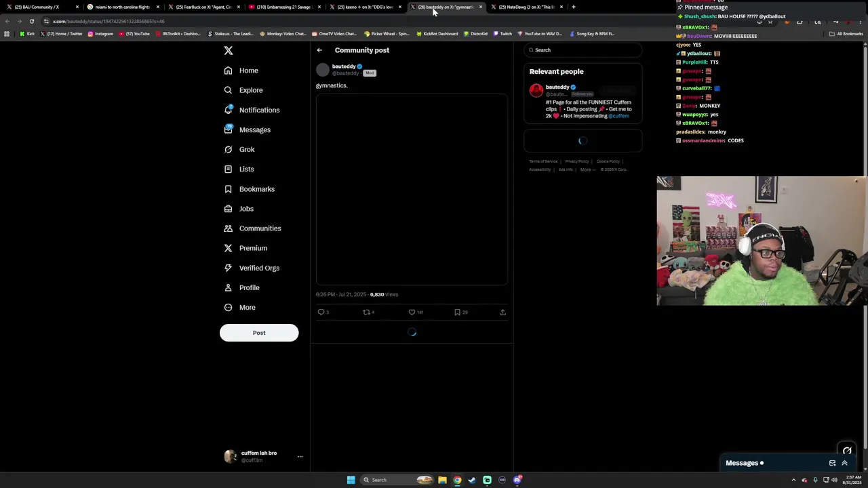Go back using the Community post arrow
The width and height of the screenshot is (868, 488).
point(319,50)
